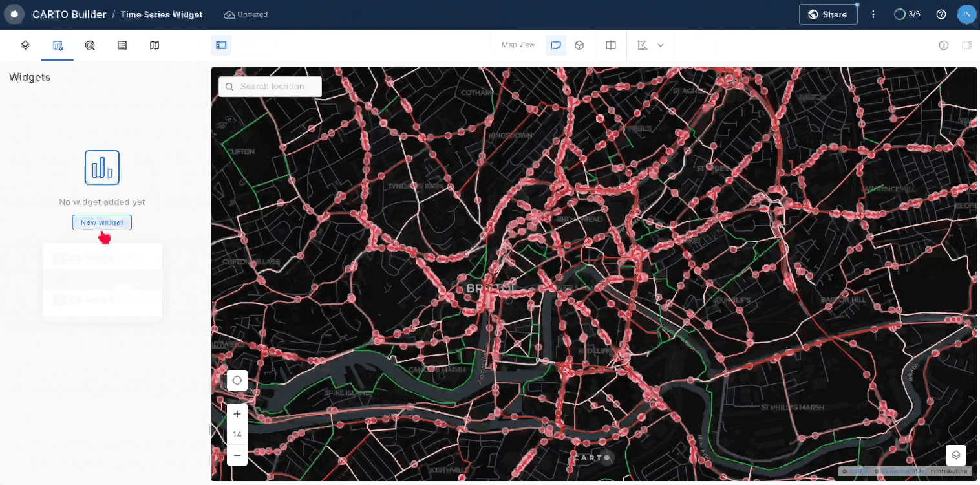Zoom out the map with minus button
Screen dimensions: 980x485
coord(237,455)
